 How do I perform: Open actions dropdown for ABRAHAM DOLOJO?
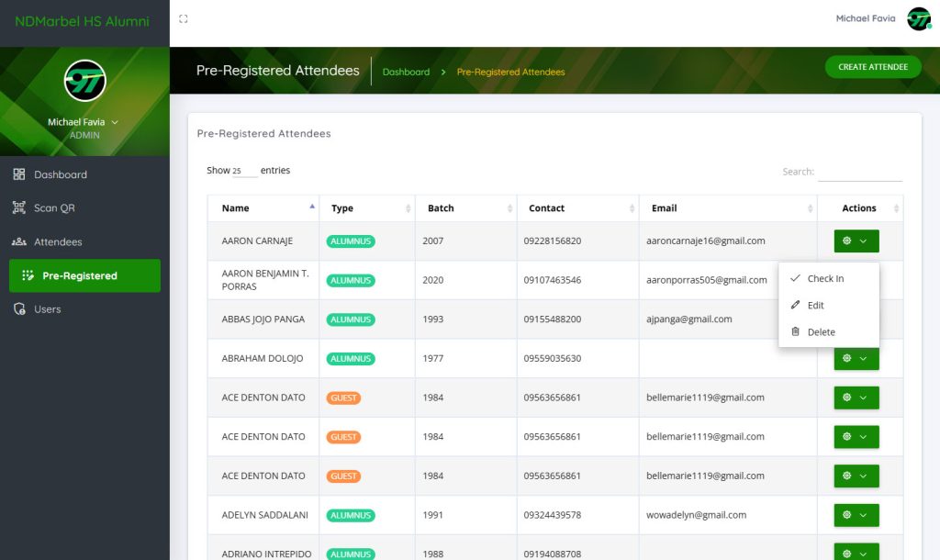pos(856,359)
